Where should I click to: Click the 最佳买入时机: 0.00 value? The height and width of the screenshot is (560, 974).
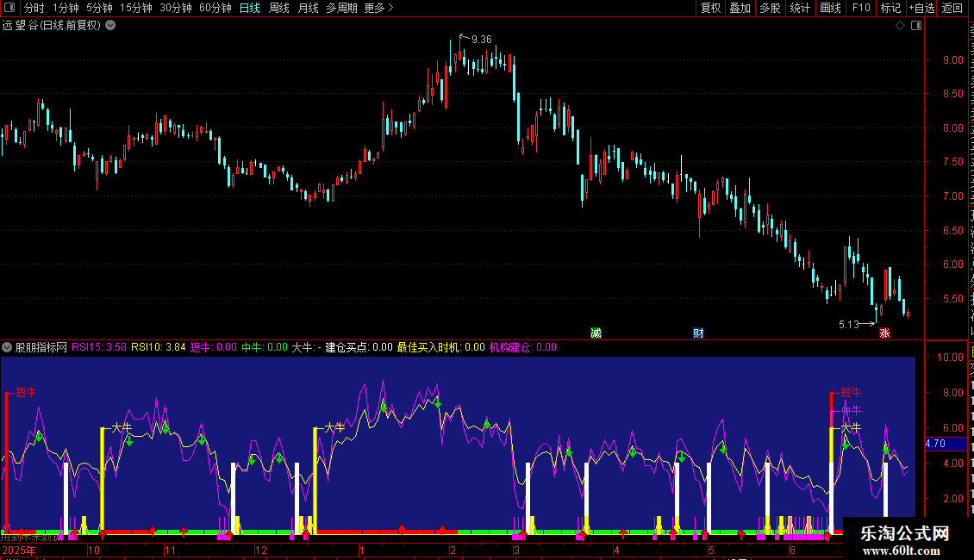[441, 347]
